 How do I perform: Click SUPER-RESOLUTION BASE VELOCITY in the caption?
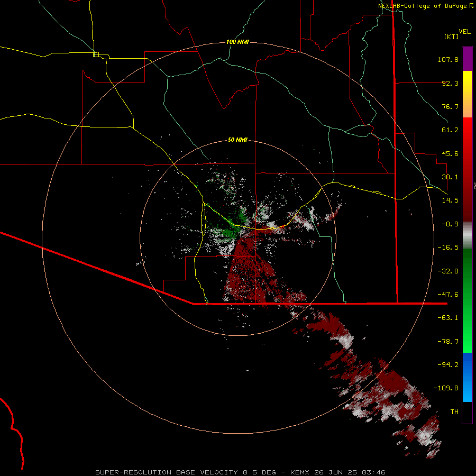point(167,472)
